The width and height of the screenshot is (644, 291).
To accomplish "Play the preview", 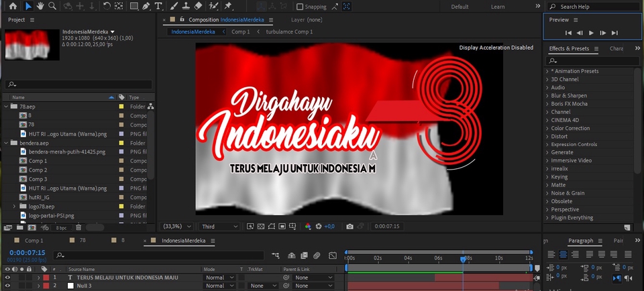I will (592, 33).
